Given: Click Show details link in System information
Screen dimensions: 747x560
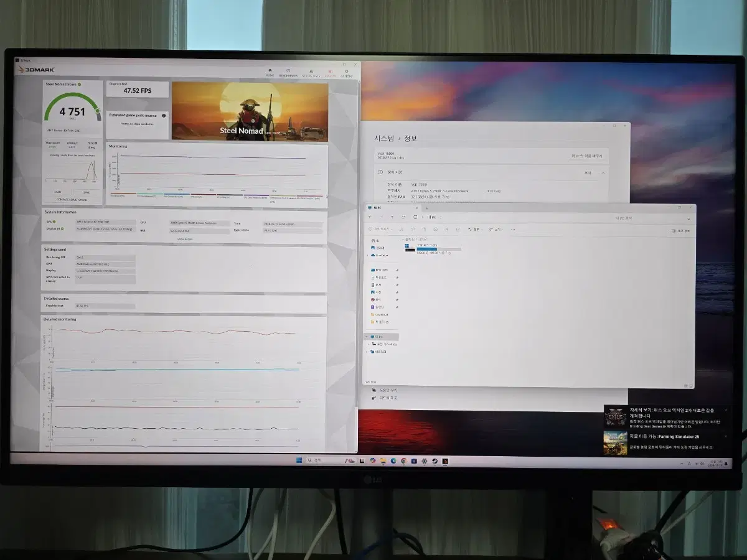Looking at the screenshot, I should click(185, 239).
